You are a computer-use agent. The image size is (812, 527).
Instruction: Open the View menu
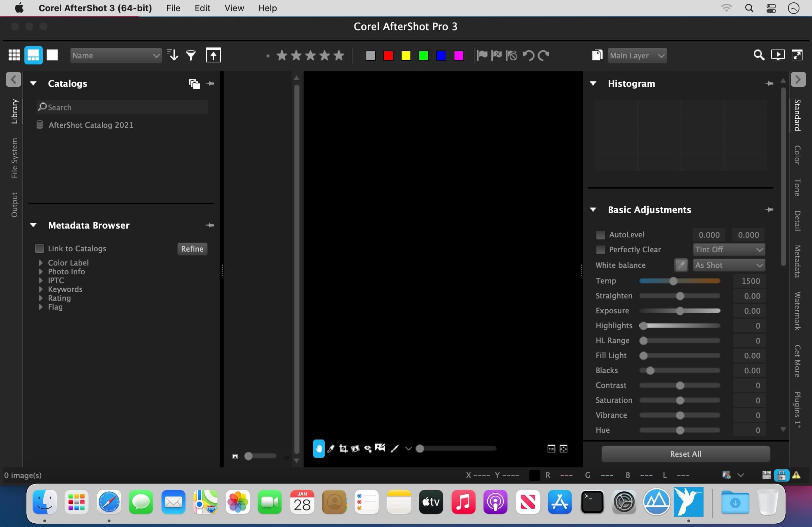click(x=234, y=8)
